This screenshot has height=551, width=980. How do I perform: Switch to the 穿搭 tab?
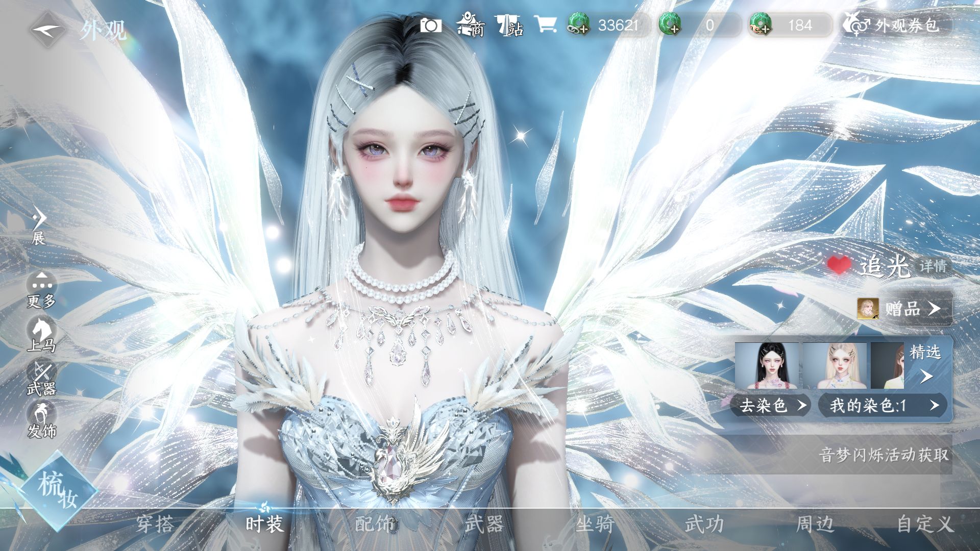155,524
